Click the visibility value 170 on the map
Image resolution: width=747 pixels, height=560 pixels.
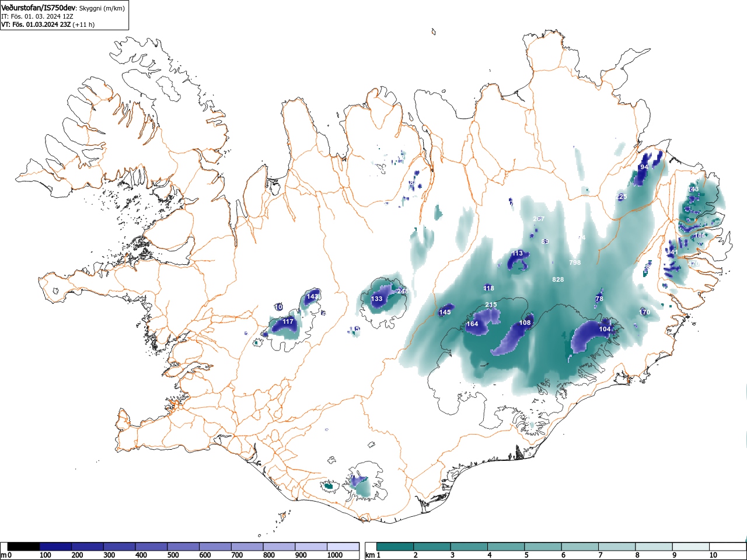(x=645, y=312)
